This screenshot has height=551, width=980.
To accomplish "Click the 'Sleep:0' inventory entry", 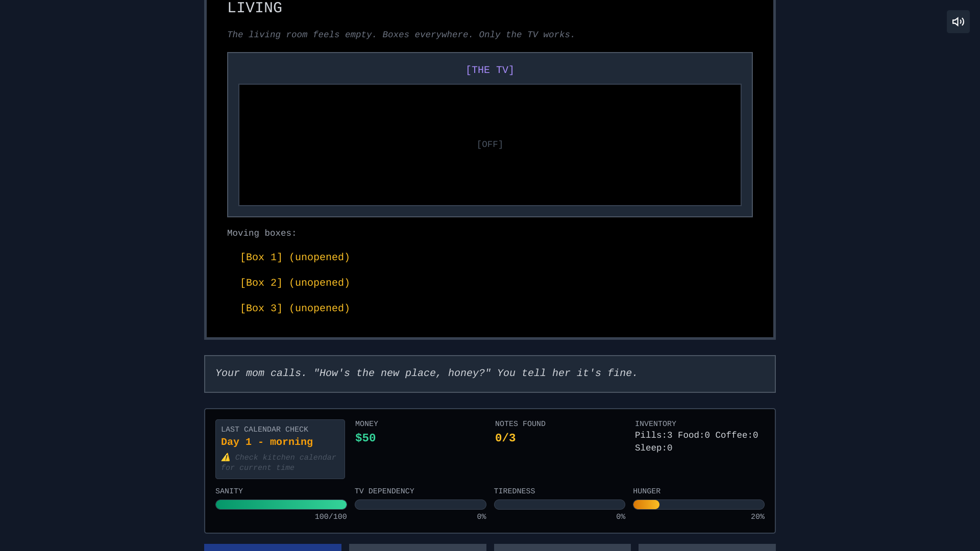I will pyautogui.click(x=653, y=448).
